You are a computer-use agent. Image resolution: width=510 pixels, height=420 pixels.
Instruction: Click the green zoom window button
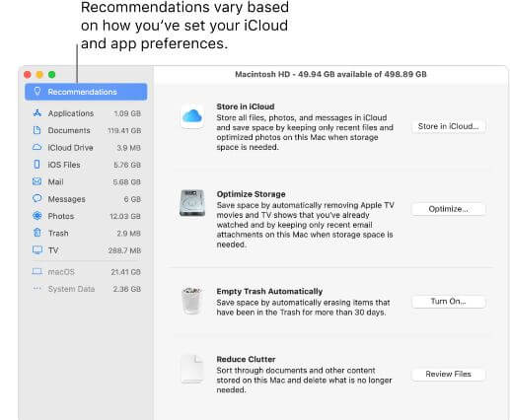tap(52, 75)
